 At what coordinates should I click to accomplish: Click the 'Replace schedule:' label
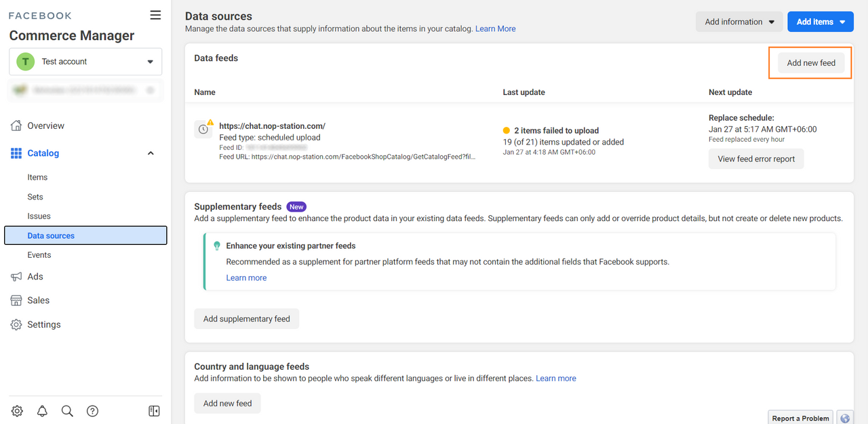point(741,118)
